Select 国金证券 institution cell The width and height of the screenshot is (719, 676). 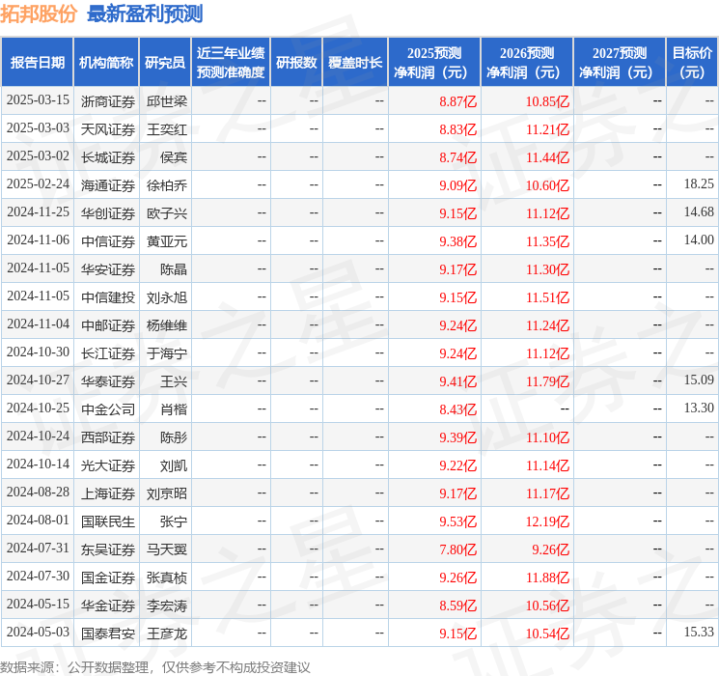108,577
